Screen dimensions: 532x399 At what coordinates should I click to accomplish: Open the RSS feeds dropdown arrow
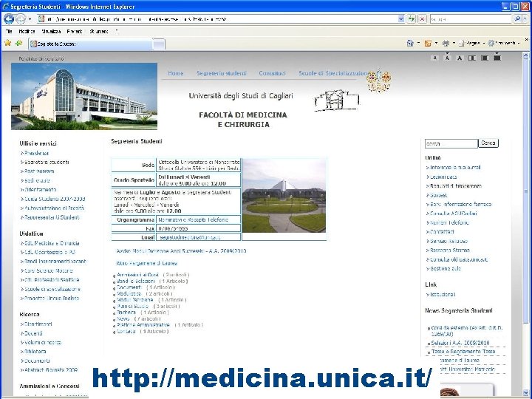coord(437,43)
